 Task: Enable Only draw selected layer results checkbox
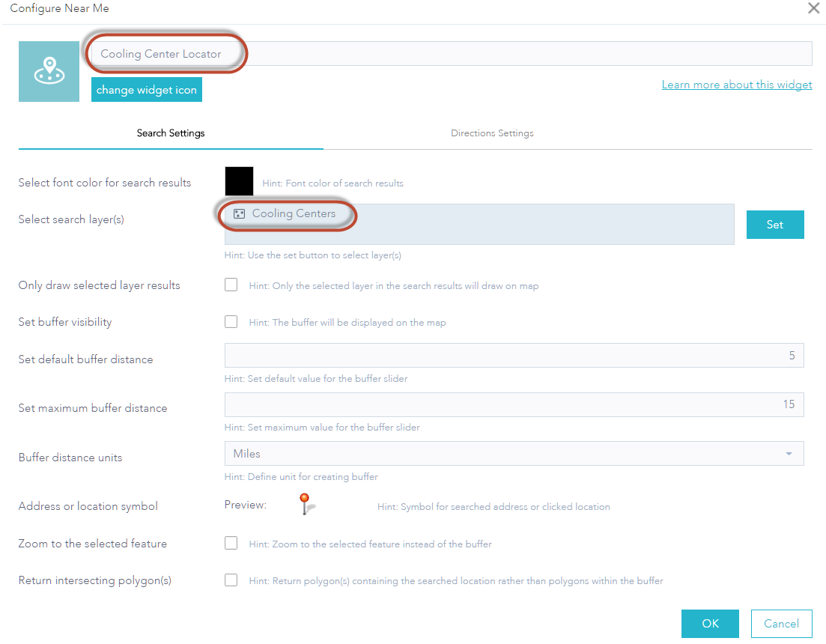(x=231, y=285)
